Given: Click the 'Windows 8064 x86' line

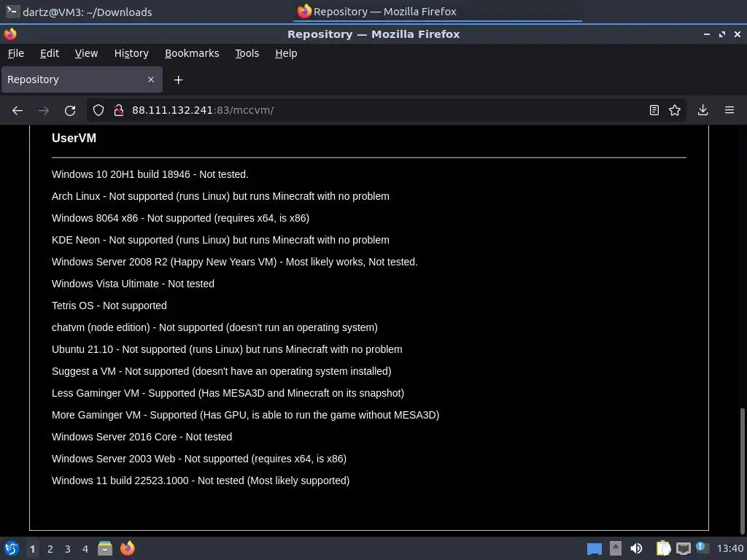Looking at the screenshot, I should click(181, 218).
